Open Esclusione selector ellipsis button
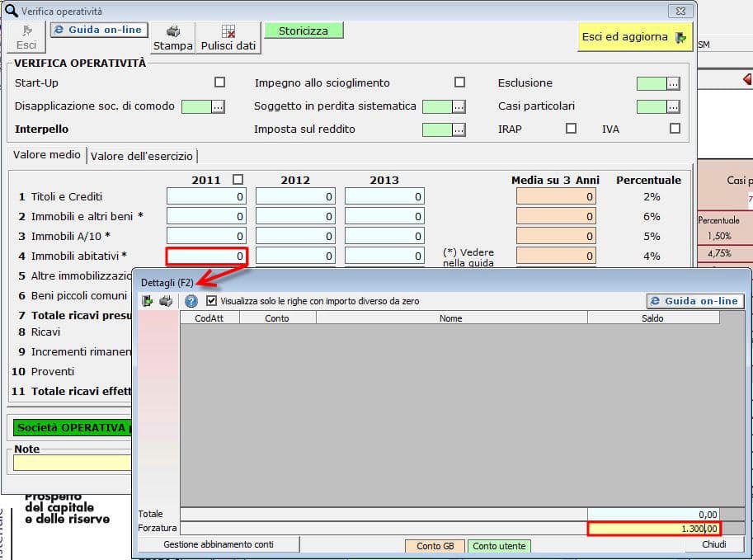 click(673, 83)
